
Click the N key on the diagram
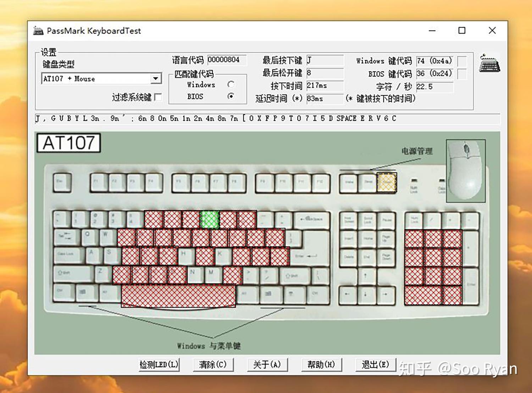pos(195,274)
